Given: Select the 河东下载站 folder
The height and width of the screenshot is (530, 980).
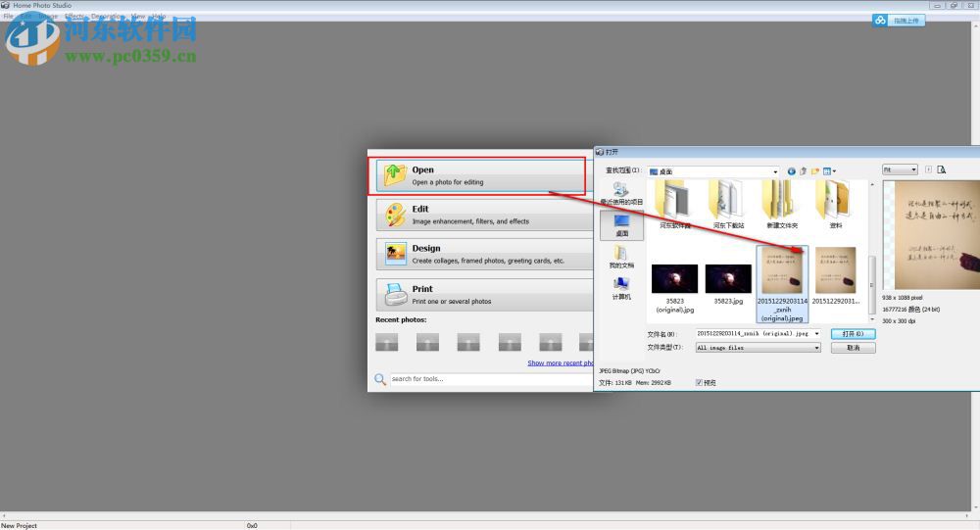Looking at the screenshot, I should coord(728,205).
